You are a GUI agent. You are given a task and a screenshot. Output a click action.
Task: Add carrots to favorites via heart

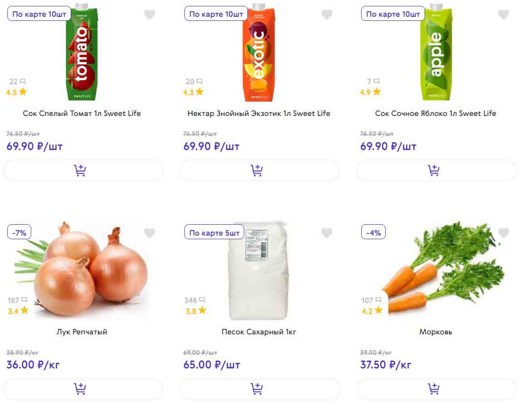pos(503,233)
